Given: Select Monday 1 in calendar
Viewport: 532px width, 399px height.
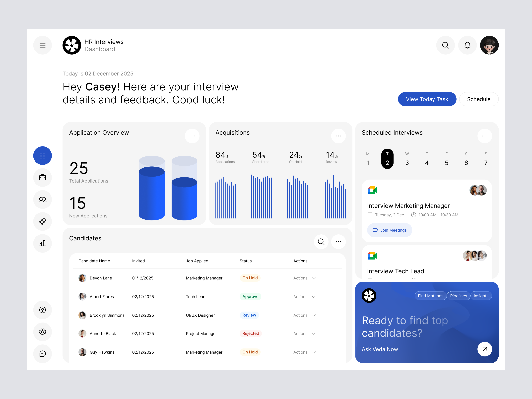Looking at the screenshot, I should [368, 159].
